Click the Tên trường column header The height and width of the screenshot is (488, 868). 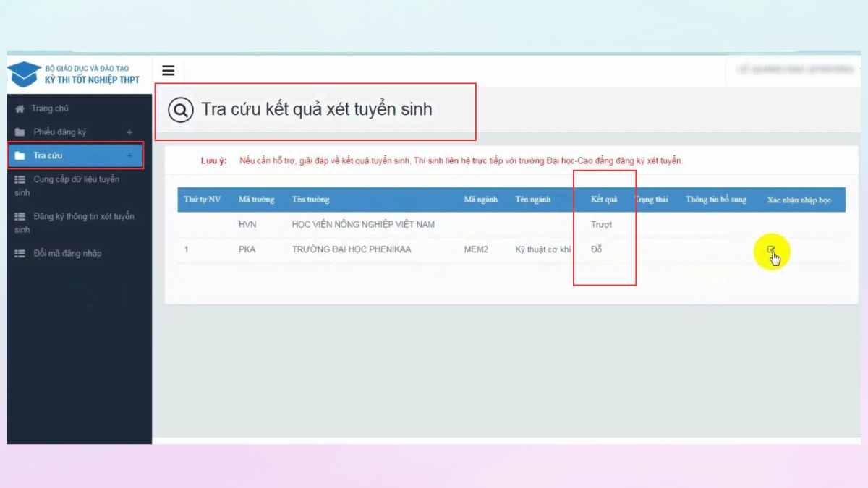click(x=310, y=200)
